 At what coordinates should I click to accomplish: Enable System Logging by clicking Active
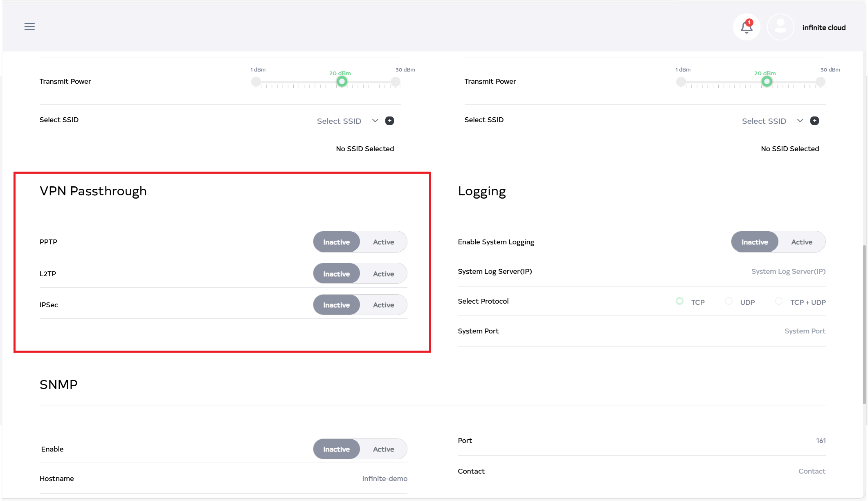(x=801, y=242)
